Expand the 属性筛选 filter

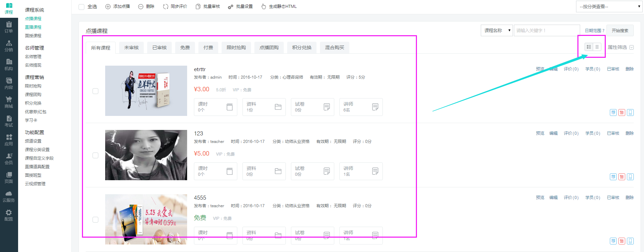pyautogui.click(x=620, y=47)
